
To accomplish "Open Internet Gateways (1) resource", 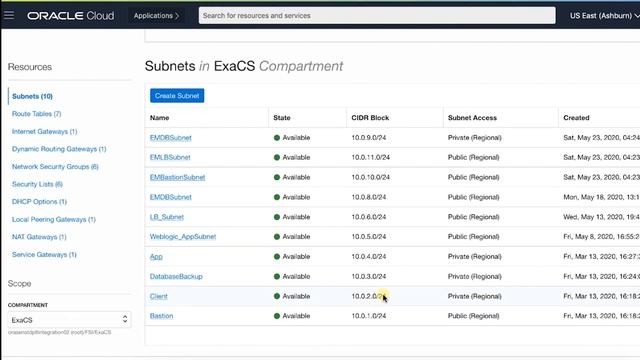I will 44,131.
